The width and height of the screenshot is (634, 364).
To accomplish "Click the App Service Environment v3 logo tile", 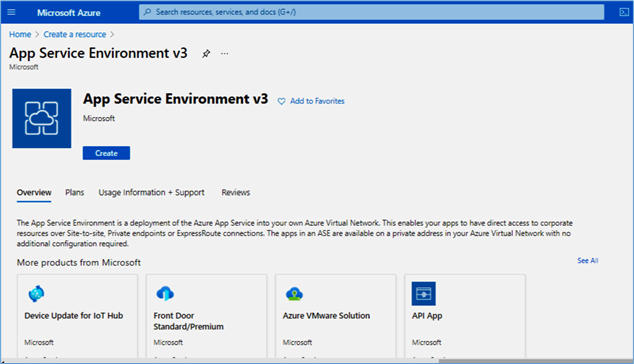I will point(42,119).
